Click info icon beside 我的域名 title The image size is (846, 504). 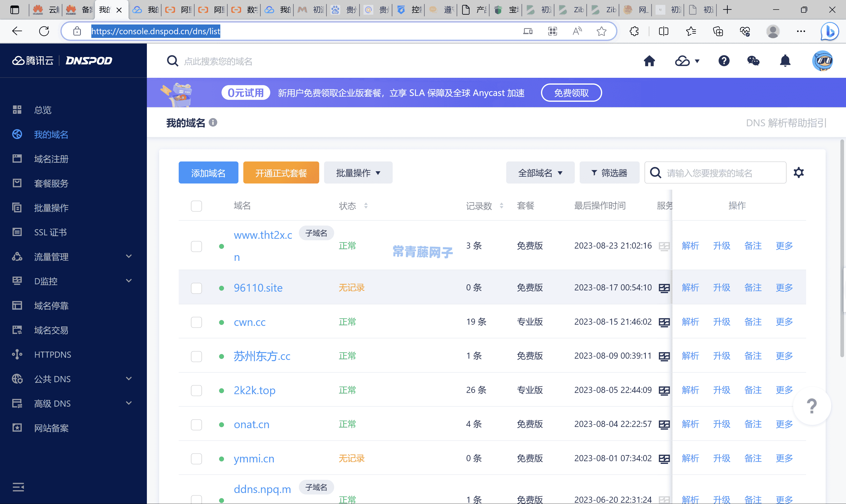[213, 122]
